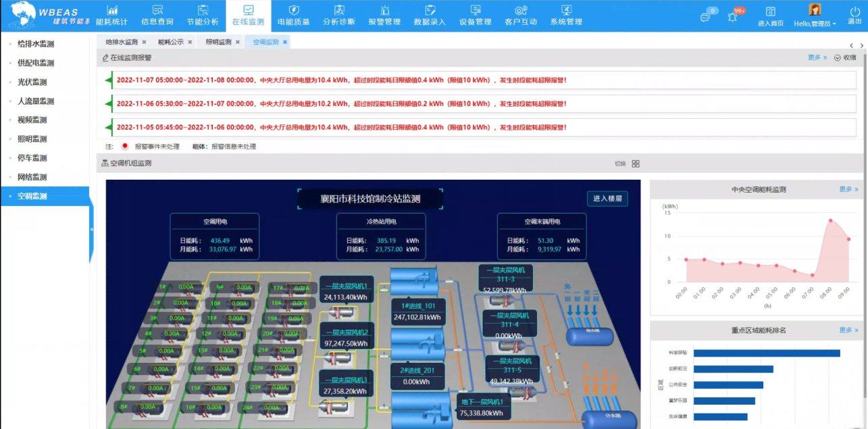
Task: Click the 08:00 peak data point
Action: click(830, 220)
